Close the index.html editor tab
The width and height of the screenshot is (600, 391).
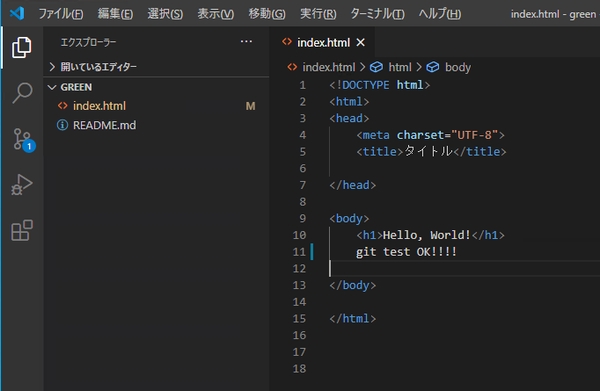coord(360,42)
